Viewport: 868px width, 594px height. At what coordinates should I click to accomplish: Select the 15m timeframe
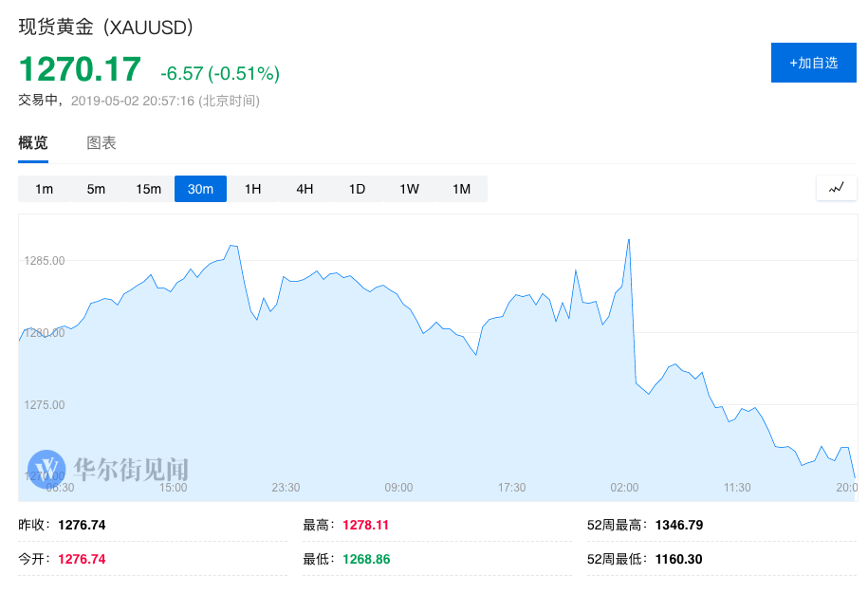point(148,189)
